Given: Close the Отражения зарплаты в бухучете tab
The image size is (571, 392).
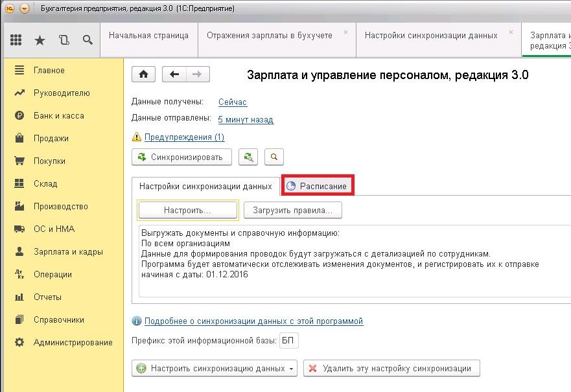Looking at the screenshot, I should tap(345, 32).
